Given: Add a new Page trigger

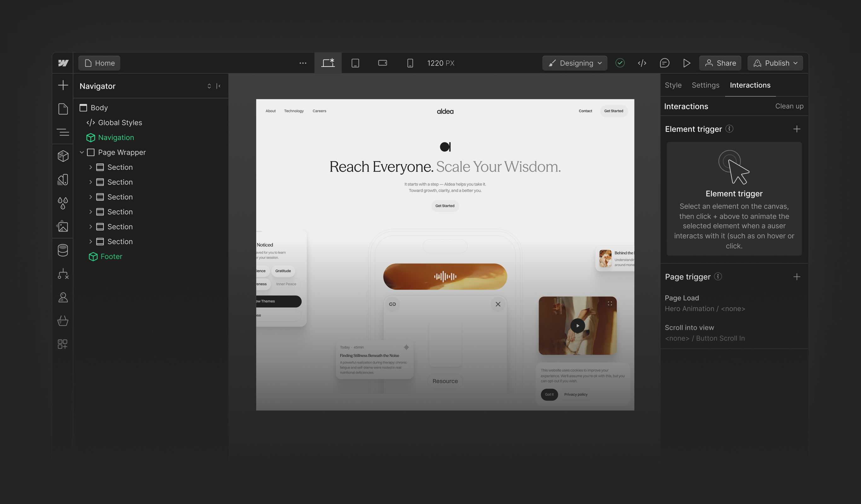Looking at the screenshot, I should (797, 277).
